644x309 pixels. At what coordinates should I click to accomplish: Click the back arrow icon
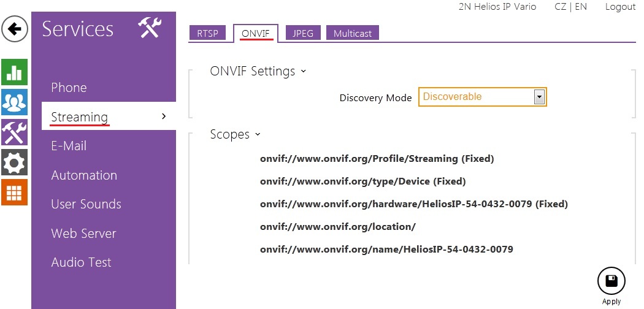click(15, 29)
